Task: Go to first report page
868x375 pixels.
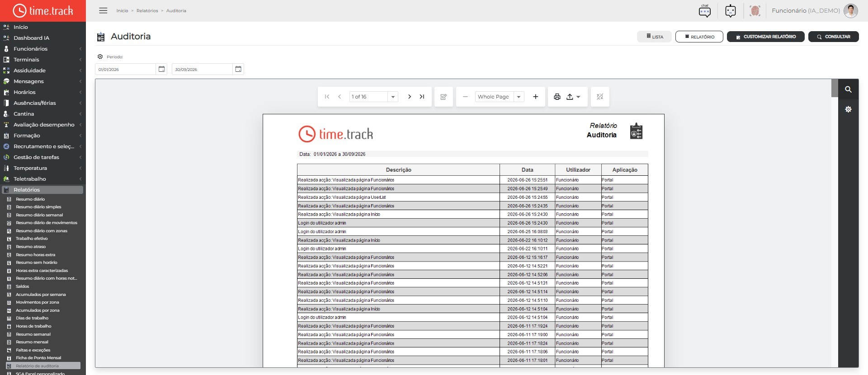Action: point(327,97)
